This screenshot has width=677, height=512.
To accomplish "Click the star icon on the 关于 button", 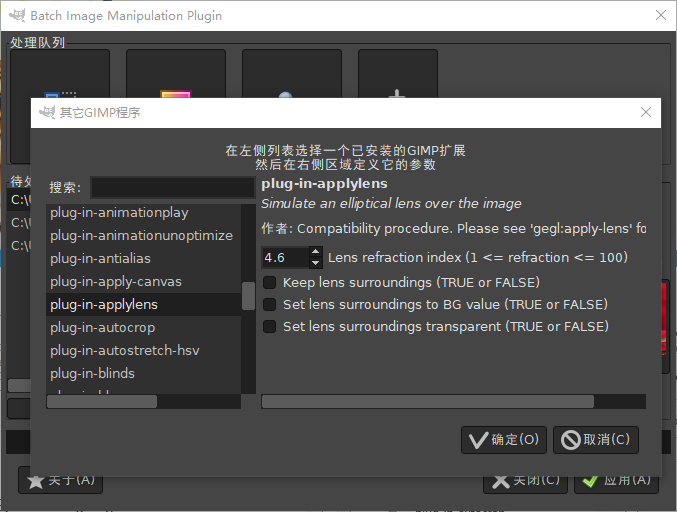I will (x=35, y=481).
